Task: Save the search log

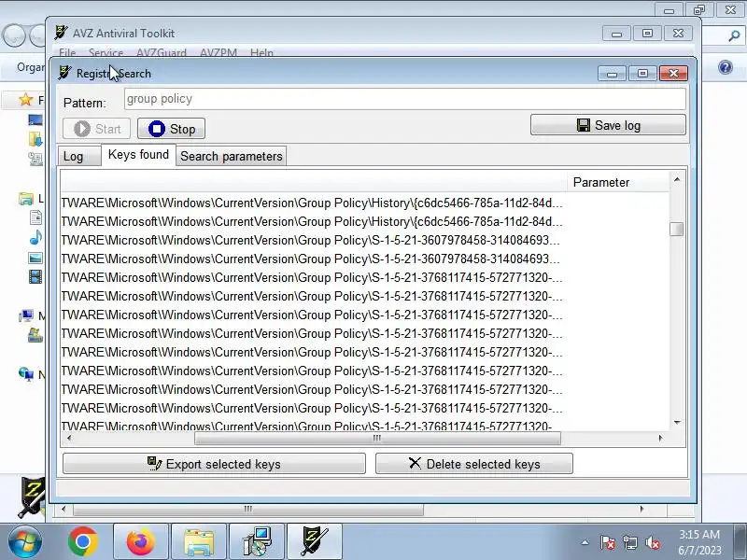Action: (608, 125)
